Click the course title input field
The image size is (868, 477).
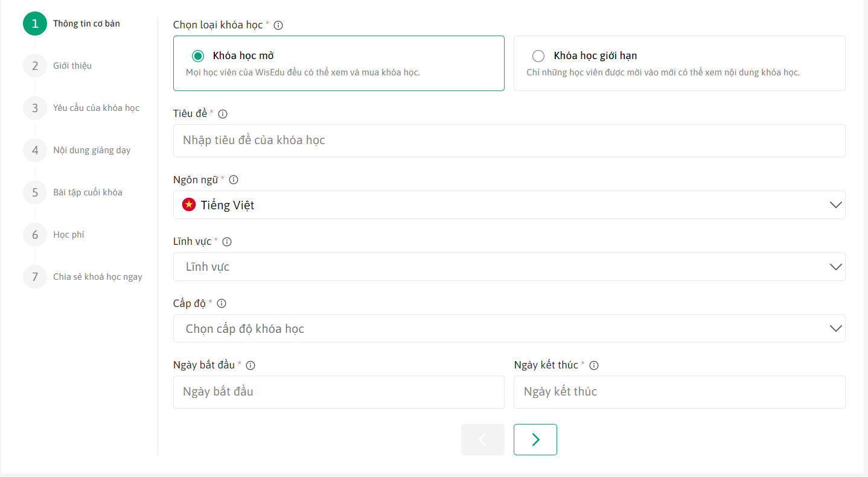coord(509,141)
